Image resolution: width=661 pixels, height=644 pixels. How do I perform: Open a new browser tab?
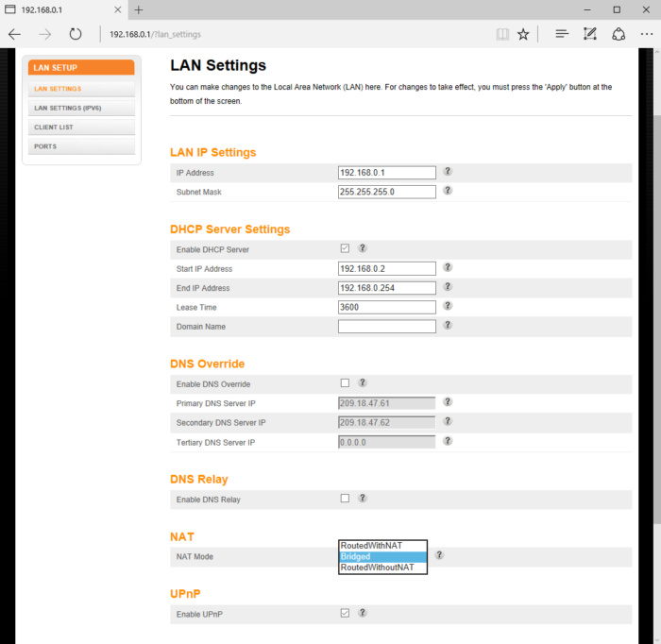[138, 9]
